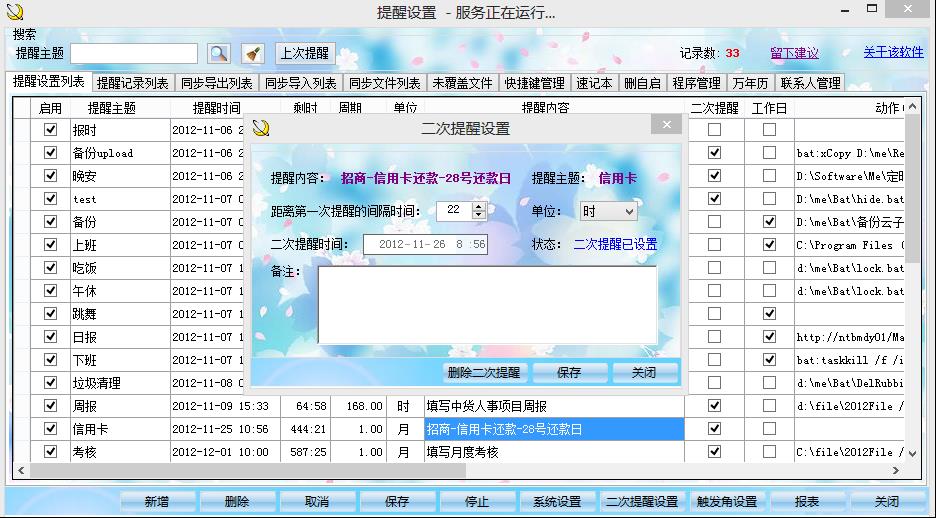Close the 二次提醒设置 dialog with its X icon
Image resolution: width=936 pixels, height=518 pixels.
click(666, 125)
